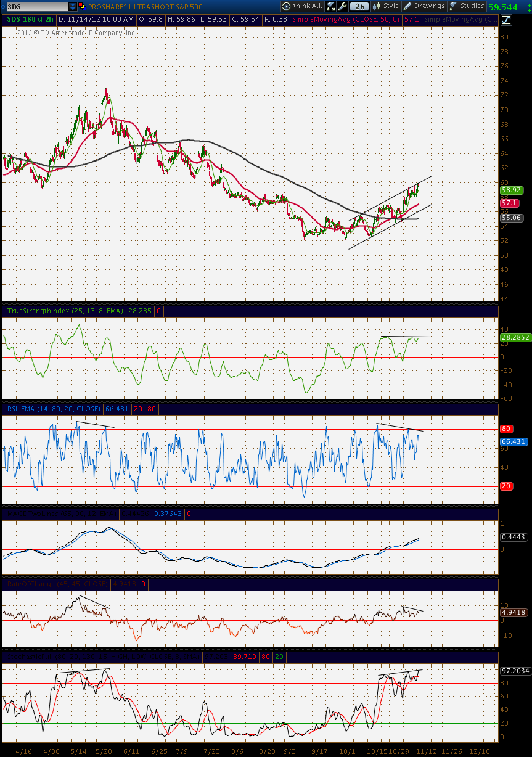Click the 57.1 red moving average bubble
The width and height of the screenshot is (532, 757).
[x=509, y=203]
